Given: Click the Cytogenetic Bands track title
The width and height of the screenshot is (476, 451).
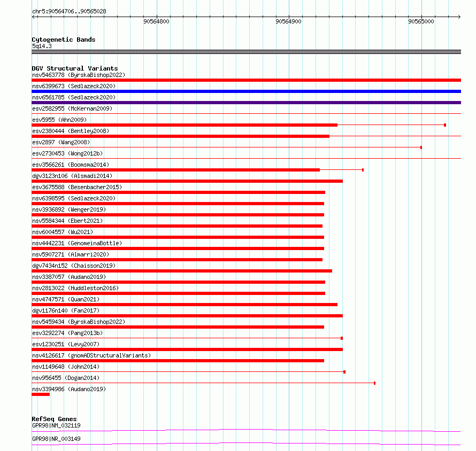Looking at the screenshot, I should click(64, 40).
